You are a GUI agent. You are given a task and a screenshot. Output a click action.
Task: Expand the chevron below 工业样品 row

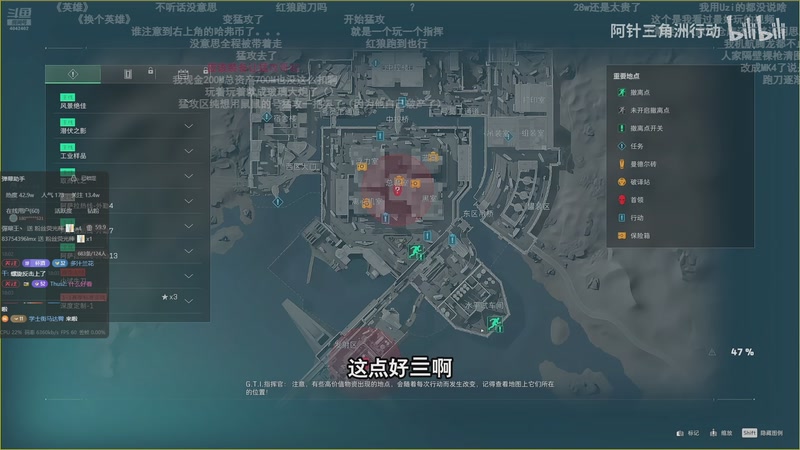tap(188, 176)
